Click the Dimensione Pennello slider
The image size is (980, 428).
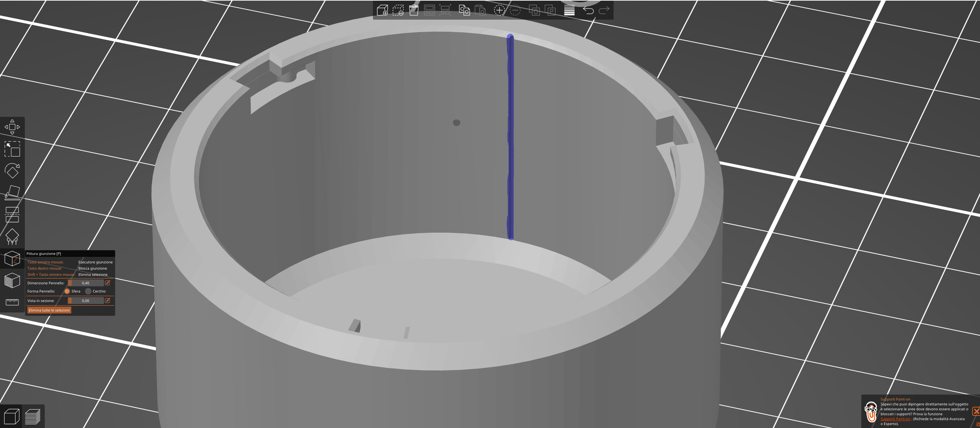tap(86, 283)
